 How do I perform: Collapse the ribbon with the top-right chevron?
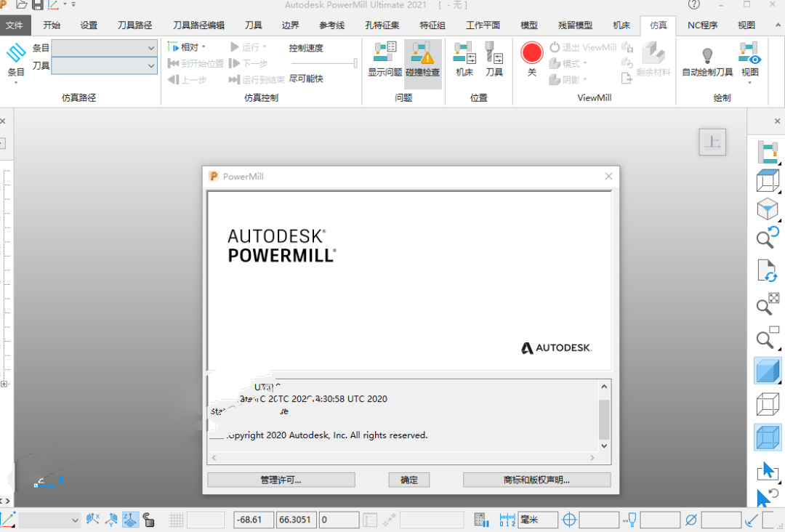(778, 25)
